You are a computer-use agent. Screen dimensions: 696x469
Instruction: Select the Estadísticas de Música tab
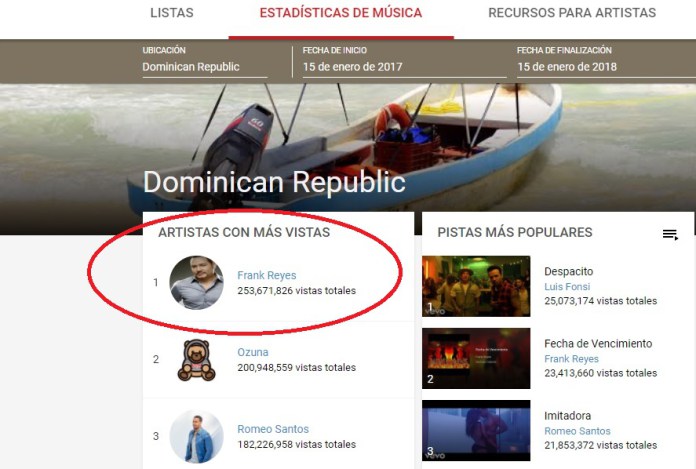point(340,14)
